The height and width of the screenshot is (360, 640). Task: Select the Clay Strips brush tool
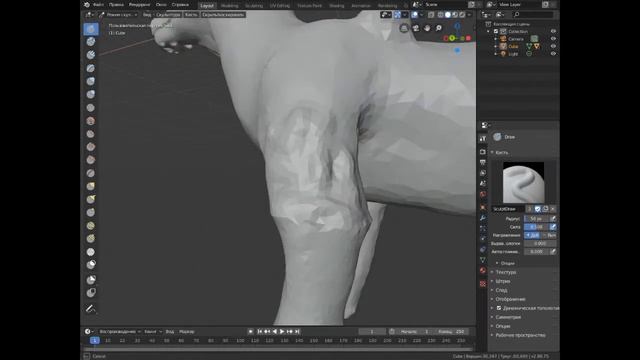coord(91,55)
